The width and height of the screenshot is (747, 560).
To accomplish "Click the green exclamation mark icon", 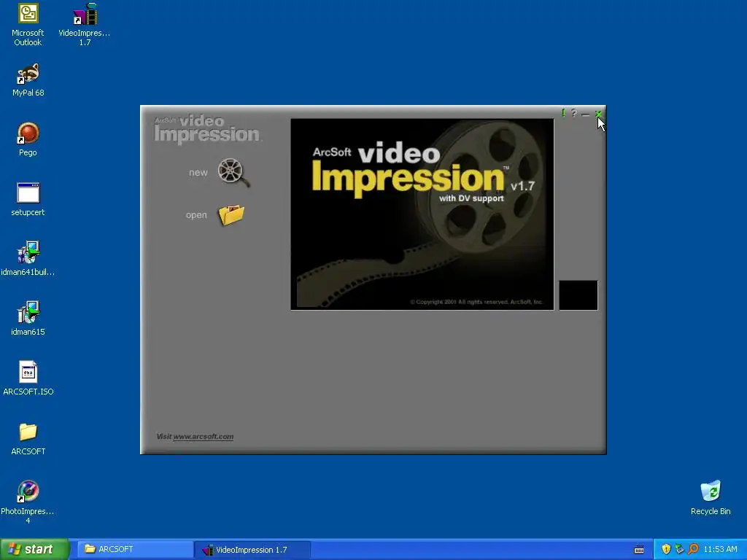I will click(564, 113).
